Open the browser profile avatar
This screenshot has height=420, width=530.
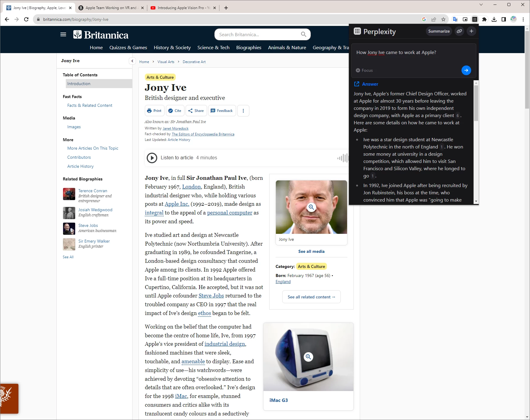pos(513,19)
